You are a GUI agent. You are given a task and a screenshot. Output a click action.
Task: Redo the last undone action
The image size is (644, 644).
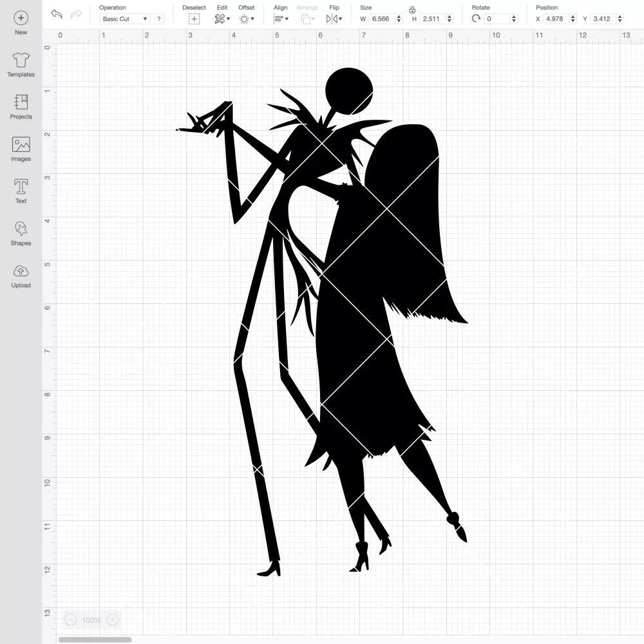pyautogui.click(x=76, y=14)
